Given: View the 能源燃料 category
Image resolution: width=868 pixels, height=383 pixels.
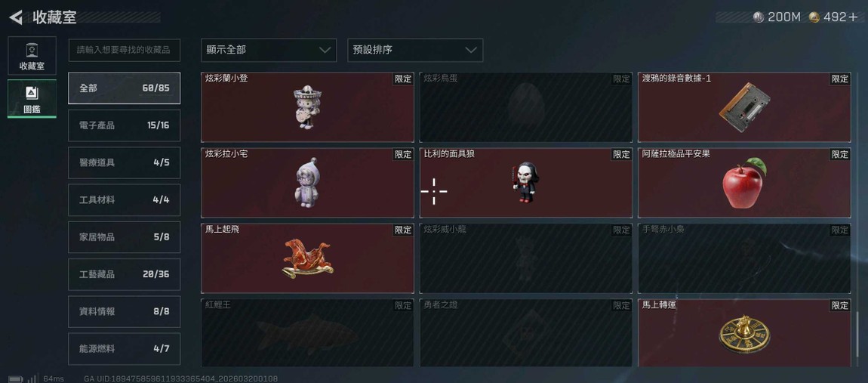Looking at the screenshot, I should (124, 349).
